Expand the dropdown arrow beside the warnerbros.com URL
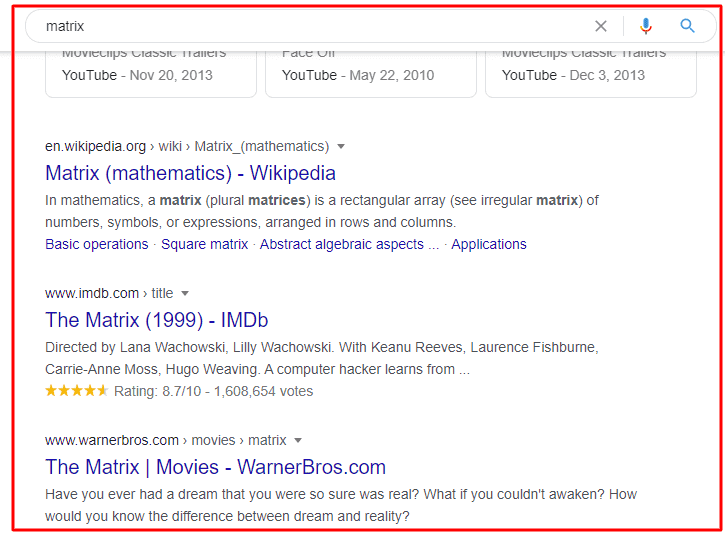 tap(298, 441)
